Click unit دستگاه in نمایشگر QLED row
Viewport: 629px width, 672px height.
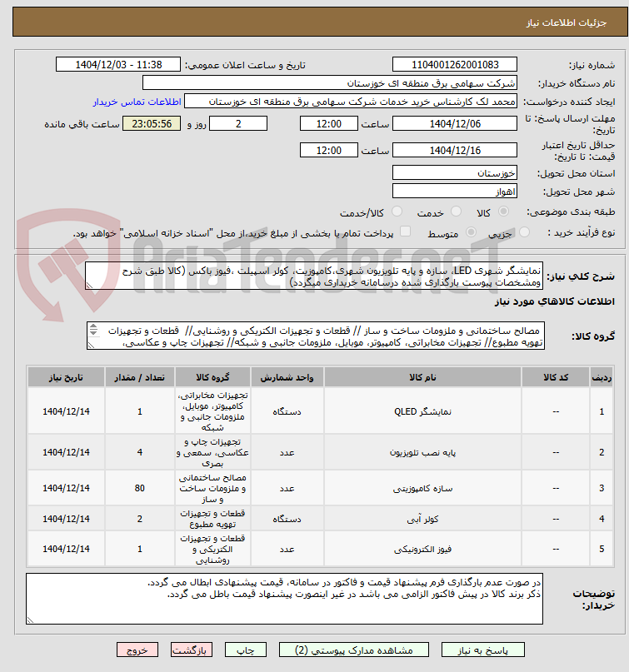pos(287,411)
